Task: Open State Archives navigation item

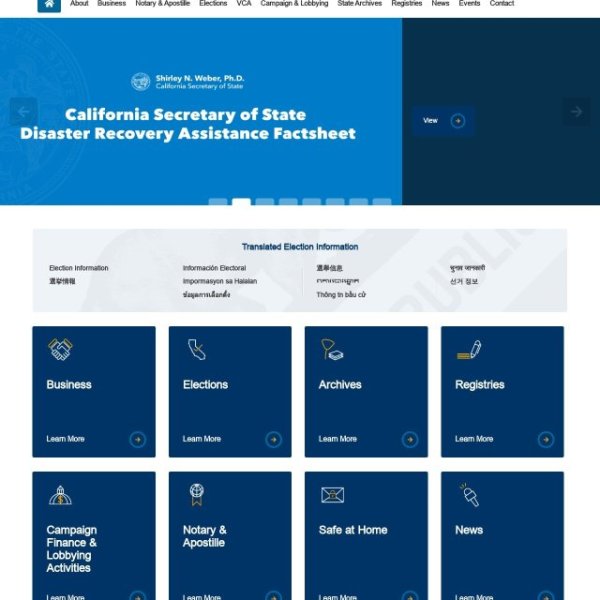Action: [x=360, y=3]
